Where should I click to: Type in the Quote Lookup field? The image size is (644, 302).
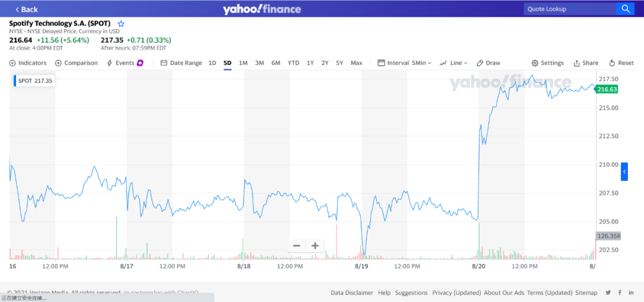pyautogui.click(x=569, y=9)
